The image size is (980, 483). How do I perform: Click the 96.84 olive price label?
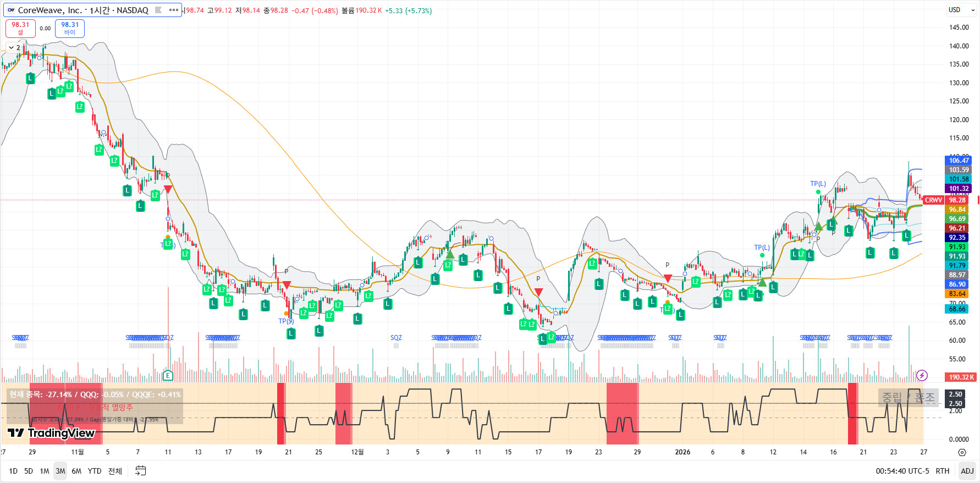[957, 210]
